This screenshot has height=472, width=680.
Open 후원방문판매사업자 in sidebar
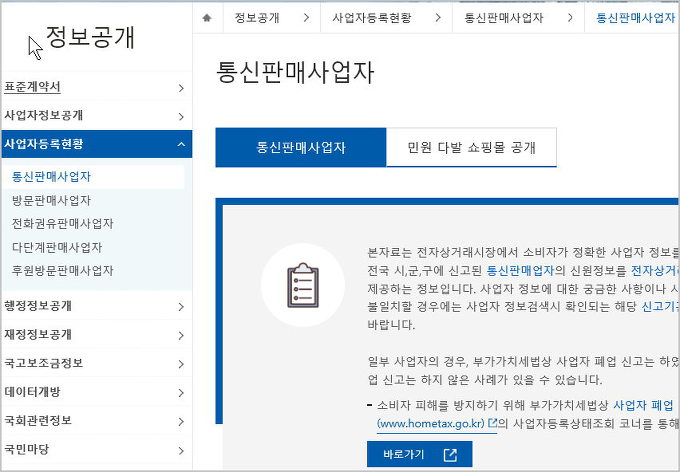pyautogui.click(x=62, y=270)
